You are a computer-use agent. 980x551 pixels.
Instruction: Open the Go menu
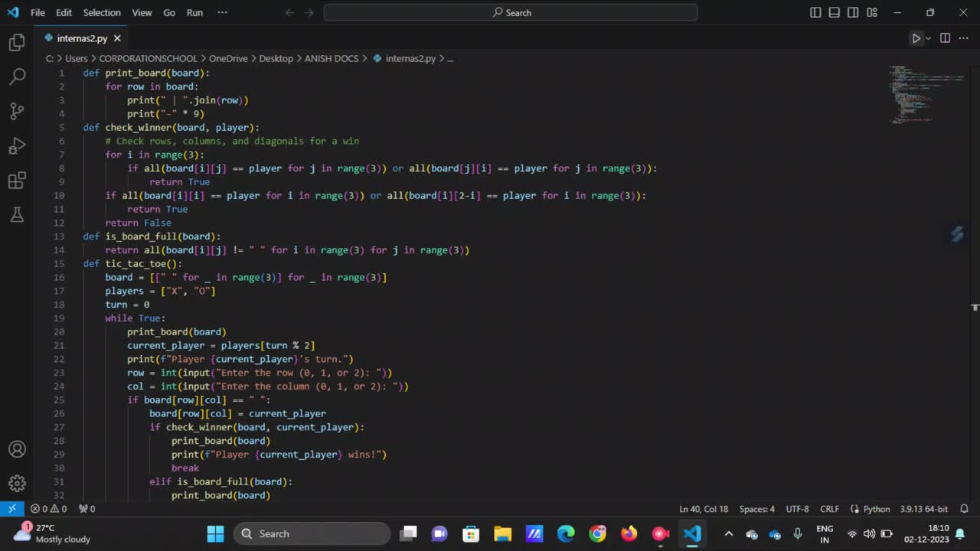pos(169,12)
